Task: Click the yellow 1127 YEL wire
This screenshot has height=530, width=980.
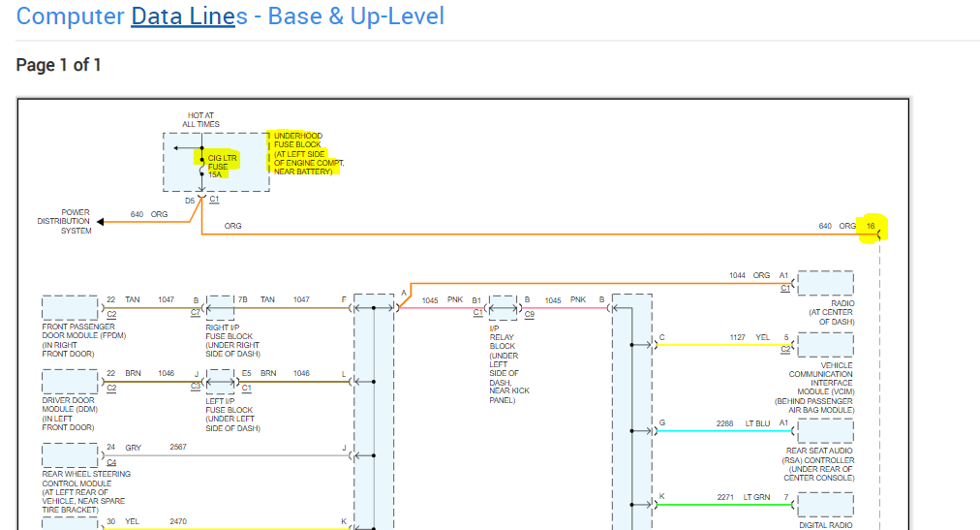Action: (717, 345)
